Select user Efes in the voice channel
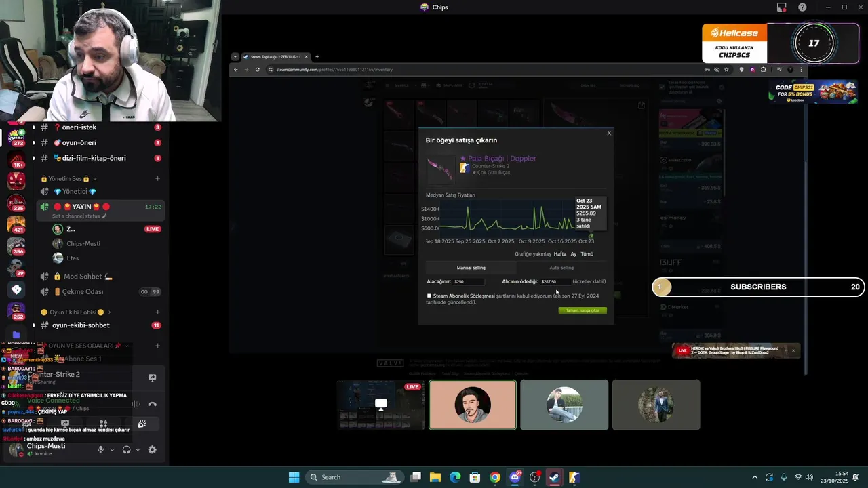Screen dimensions: 868x488 [107, 258]
